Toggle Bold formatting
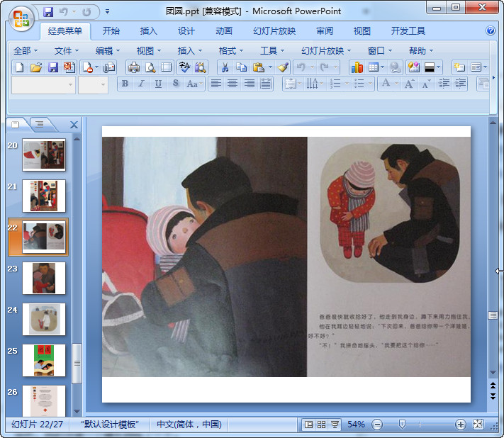 click(125, 84)
